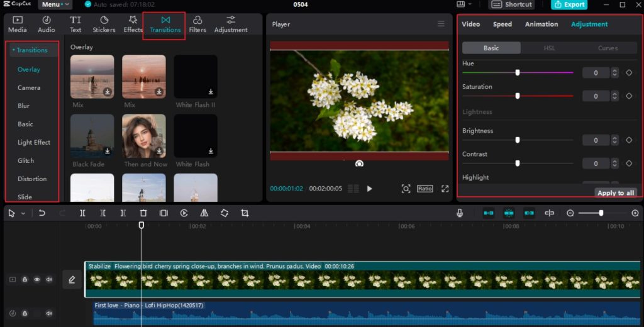This screenshot has height=327, width=644.
Task: Open the selection tool dropdown arrow
Action: click(23, 214)
